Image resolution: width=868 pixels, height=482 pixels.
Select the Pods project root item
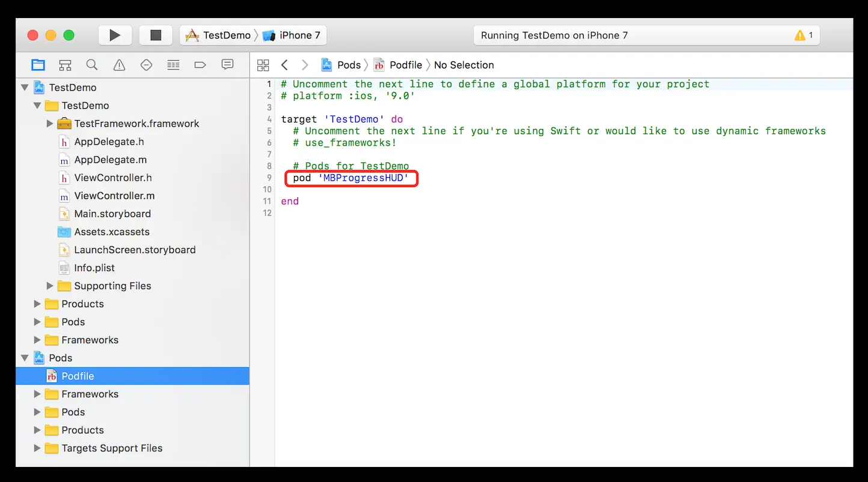coord(60,358)
